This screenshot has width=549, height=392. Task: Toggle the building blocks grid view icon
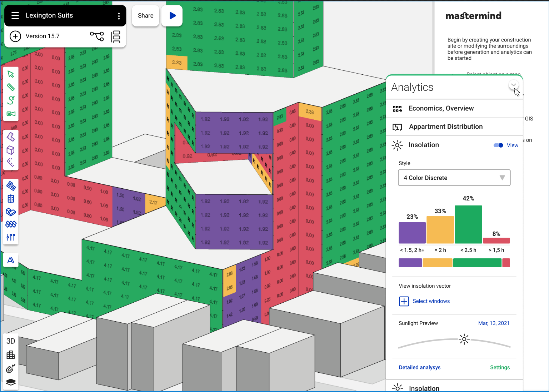tap(11, 355)
